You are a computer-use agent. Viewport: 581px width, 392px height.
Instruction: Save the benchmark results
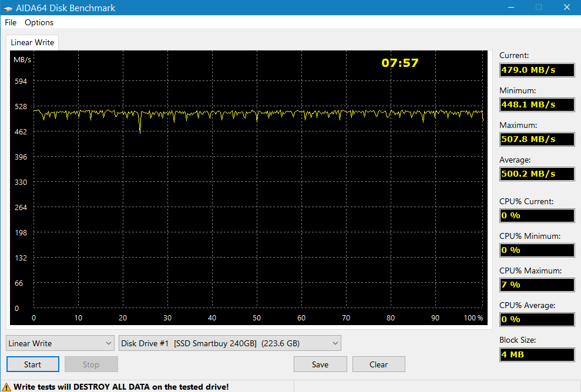(x=320, y=364)
